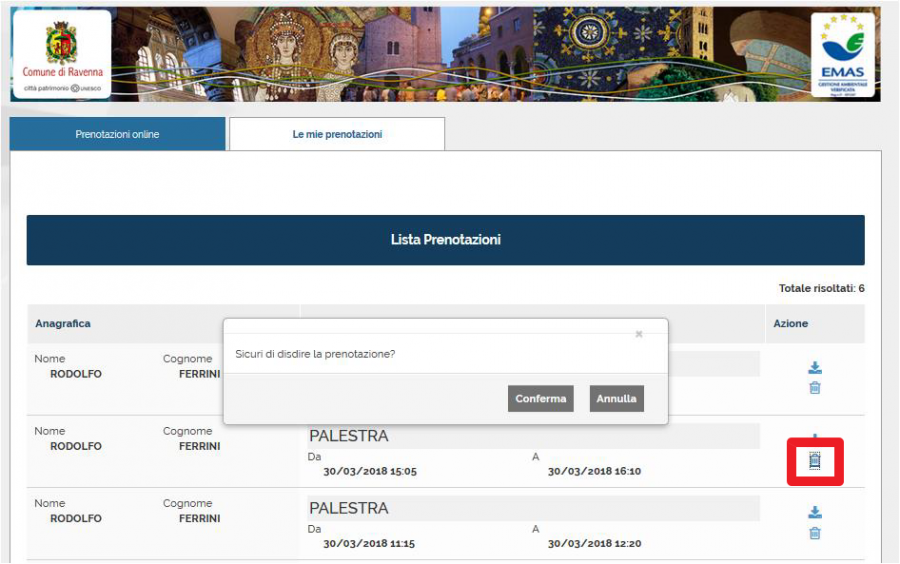
Task: Delete the booking starting at 11:15
Action: coord(815,533)
